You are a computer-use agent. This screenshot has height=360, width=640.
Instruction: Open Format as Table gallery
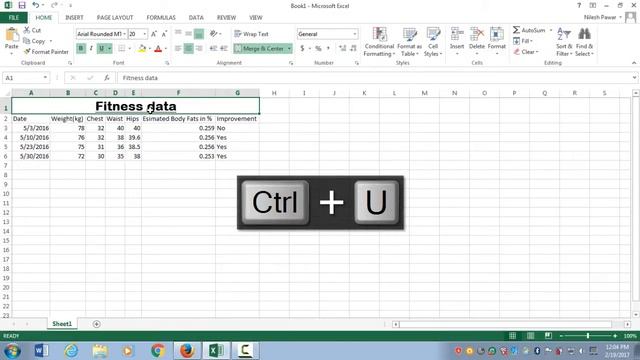[x=409, y=42]
